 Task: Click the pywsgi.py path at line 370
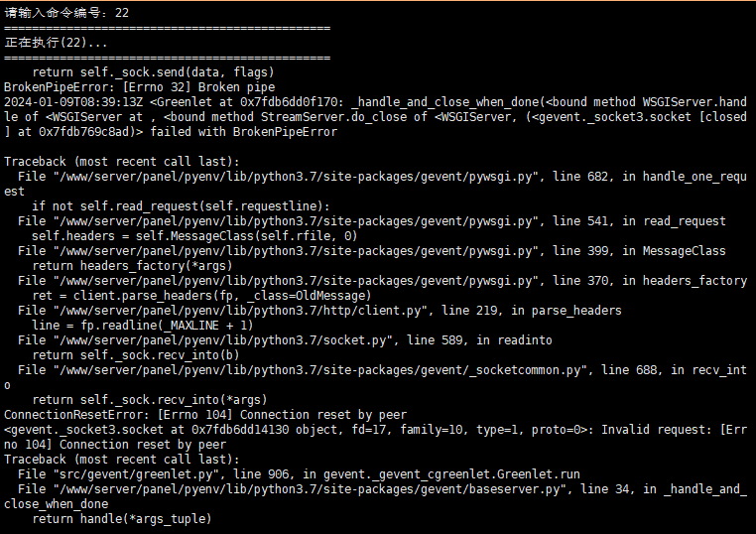click(295, 281)
